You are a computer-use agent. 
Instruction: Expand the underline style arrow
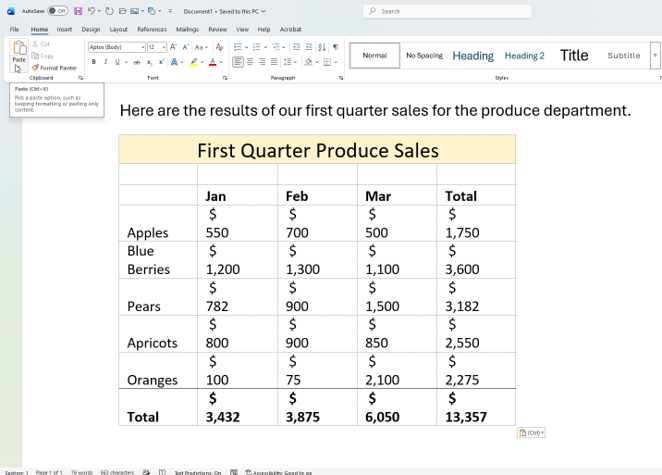[126, 62]
